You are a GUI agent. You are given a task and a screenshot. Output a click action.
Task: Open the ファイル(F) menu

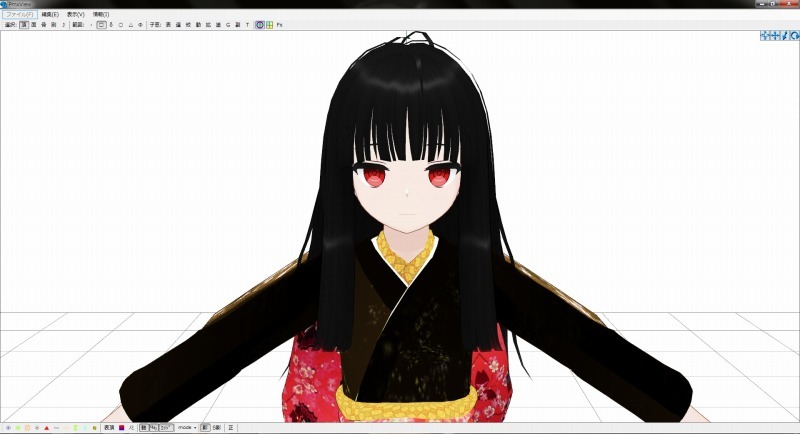click(x=19, y=14)
